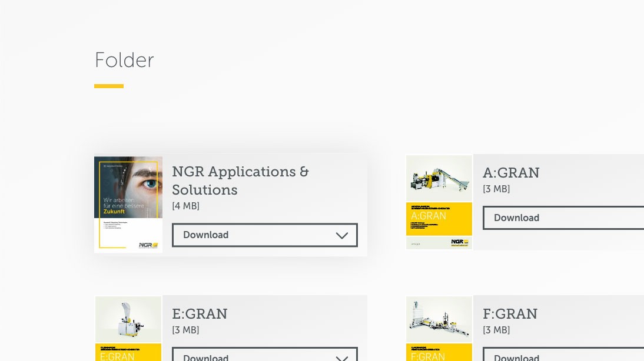
Task: Click the A:GRAN folder title
Action: [x=511, y=173]
